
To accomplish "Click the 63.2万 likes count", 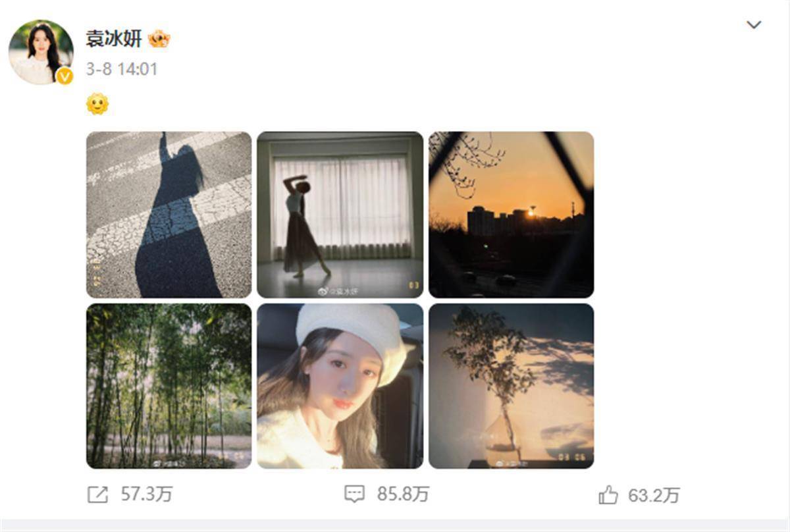I will pyautogui.click(x=654, y=495).
